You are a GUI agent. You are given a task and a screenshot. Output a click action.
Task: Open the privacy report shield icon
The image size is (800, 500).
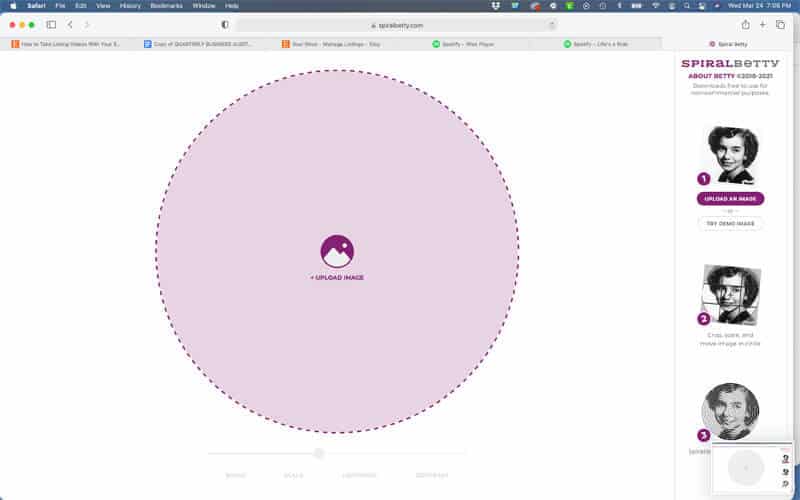coord(224,24)
